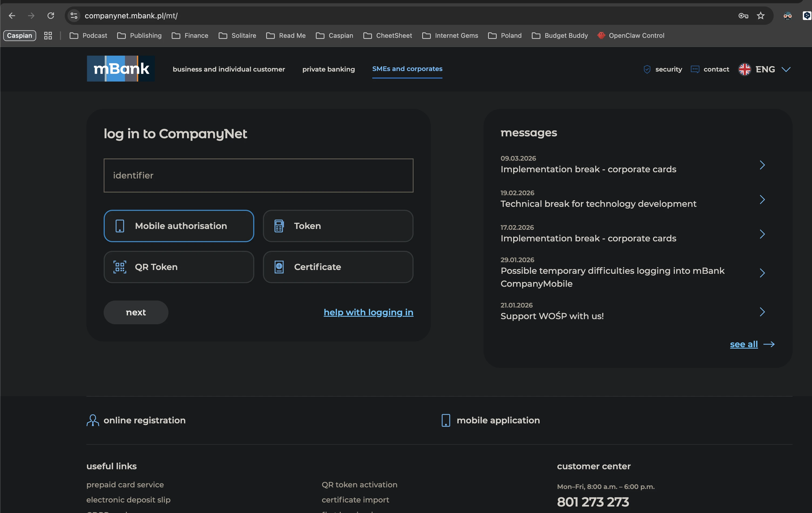Click the see all messages link
812x513 pixels.
click(744, 344)
